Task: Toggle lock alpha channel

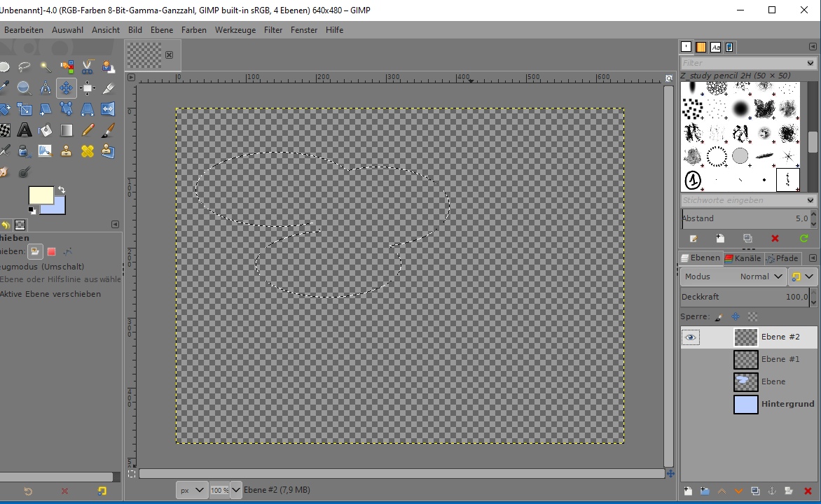Action: click(x=752, y=316)
